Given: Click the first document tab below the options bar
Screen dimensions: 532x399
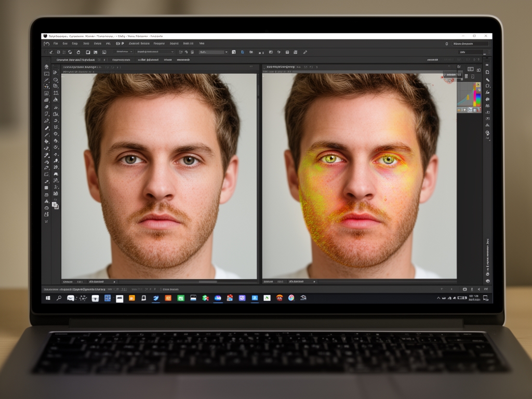Looking at the screenshot, I should (x=74, y=60).
